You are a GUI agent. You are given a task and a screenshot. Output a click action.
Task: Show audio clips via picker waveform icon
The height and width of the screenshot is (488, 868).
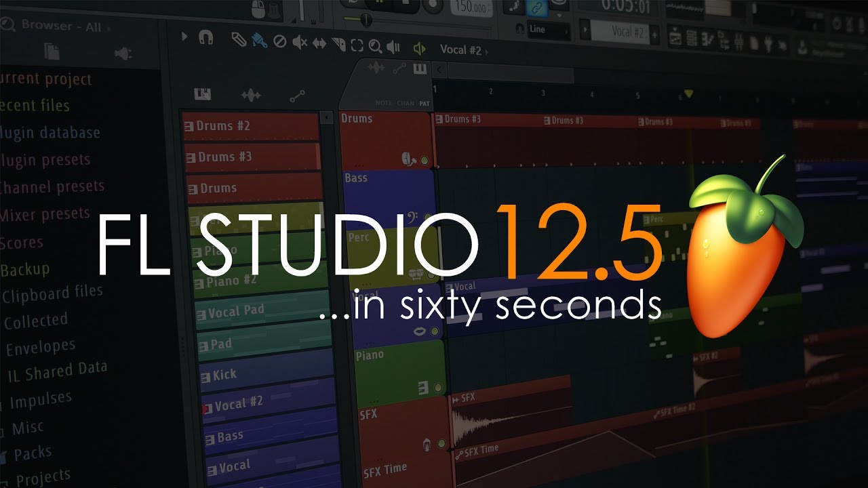click(251, 96)
